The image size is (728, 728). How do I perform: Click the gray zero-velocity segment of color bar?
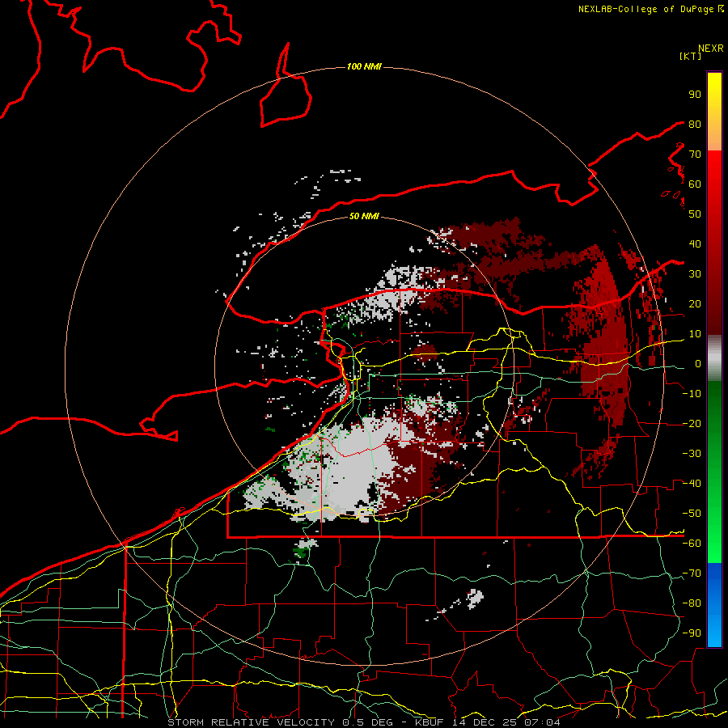coord(714,358)
